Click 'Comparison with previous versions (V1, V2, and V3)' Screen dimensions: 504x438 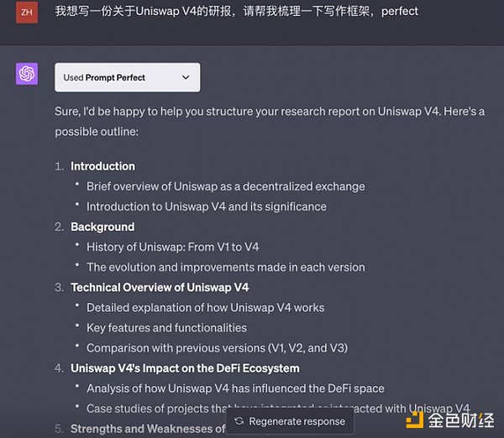pyautogui.click(x=218, y=348)
